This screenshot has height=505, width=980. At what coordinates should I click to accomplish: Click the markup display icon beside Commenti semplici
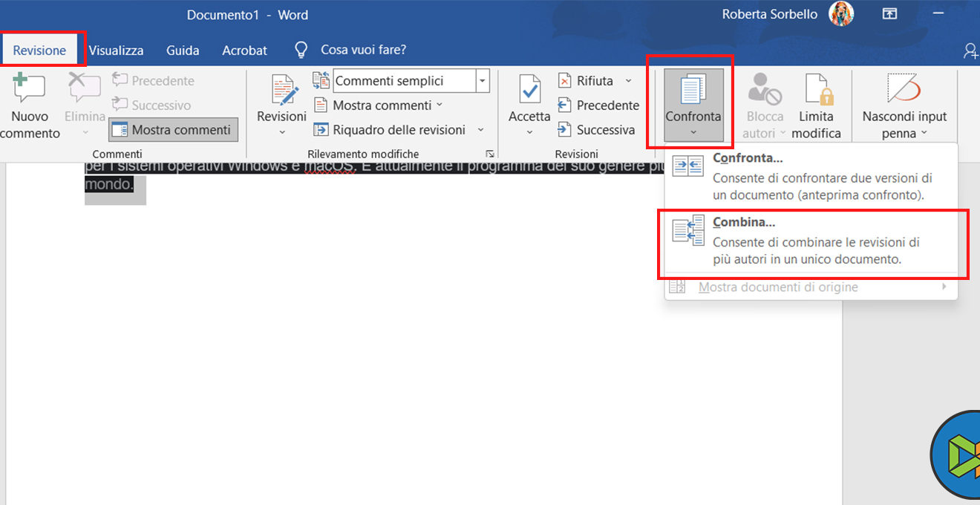point(321,80)
